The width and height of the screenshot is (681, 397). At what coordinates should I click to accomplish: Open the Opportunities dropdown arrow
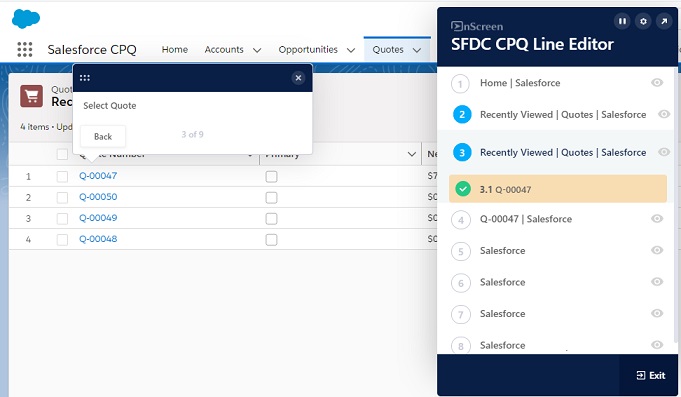(351, 50)
